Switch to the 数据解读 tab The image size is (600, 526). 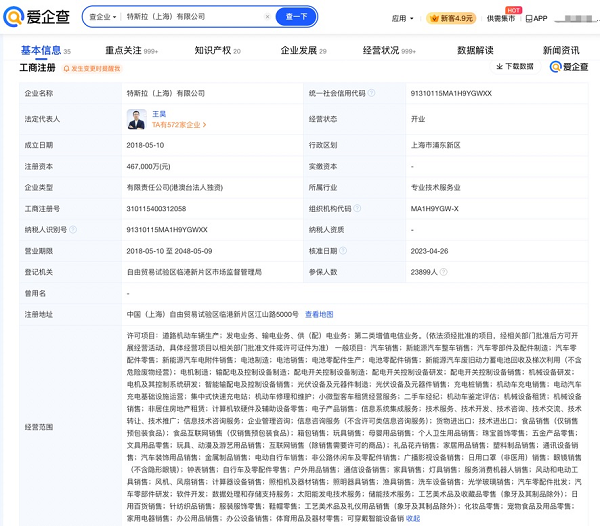(475, 50)
